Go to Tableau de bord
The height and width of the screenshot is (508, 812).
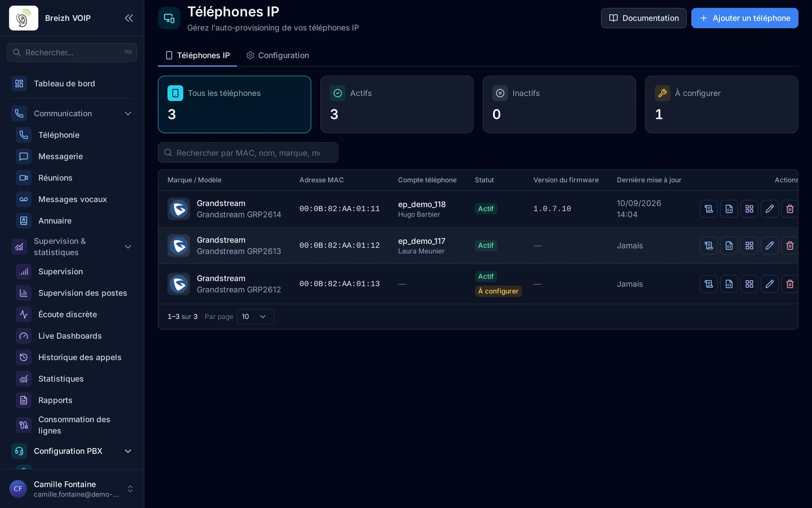tap(72, 83)
